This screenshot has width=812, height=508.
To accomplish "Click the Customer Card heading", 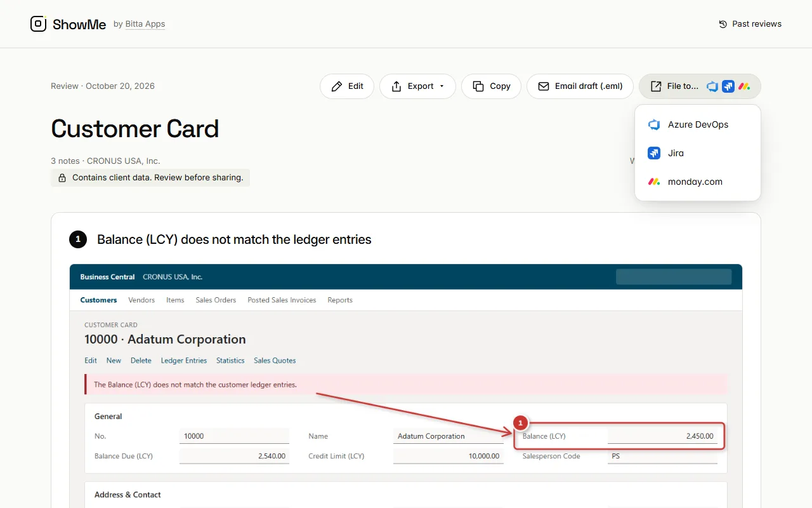I will [135, 129].
